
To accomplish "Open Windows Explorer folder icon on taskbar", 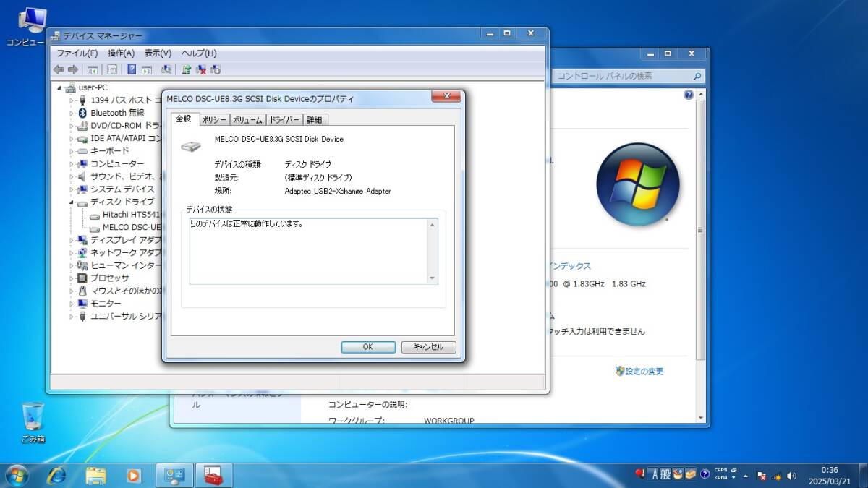I will (x=95, y=476).
